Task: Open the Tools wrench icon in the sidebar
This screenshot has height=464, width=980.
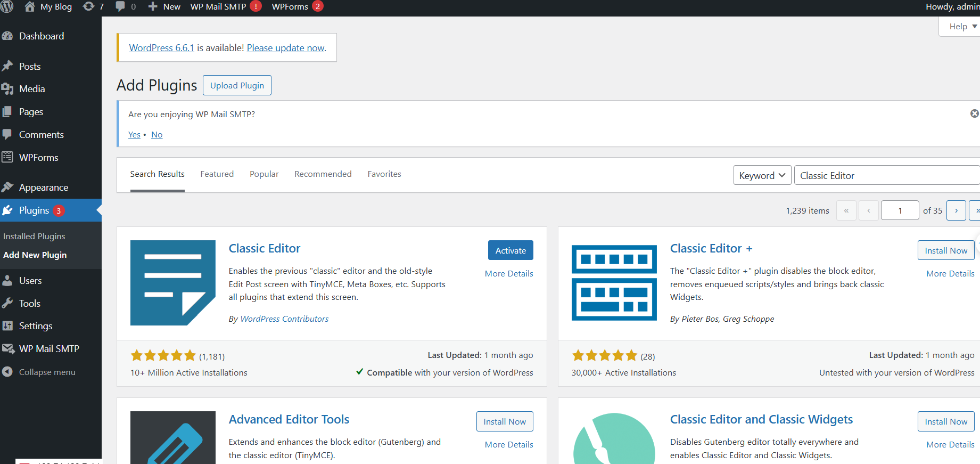Action: tap(7, 303)
